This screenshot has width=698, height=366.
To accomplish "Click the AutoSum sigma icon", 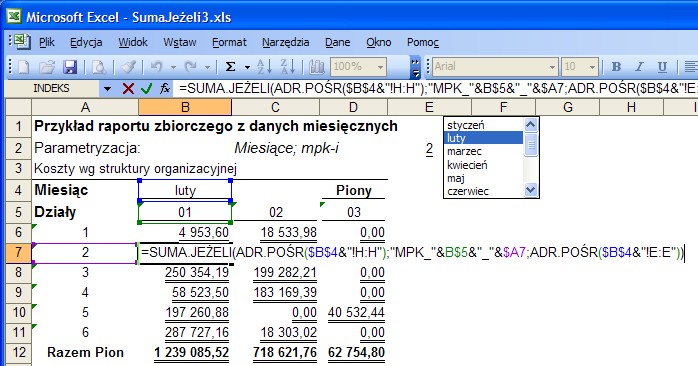I will click(231, 67).
